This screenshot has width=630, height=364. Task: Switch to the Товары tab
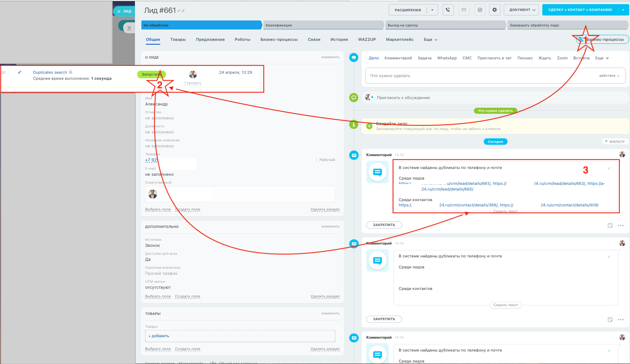(178, 40)
